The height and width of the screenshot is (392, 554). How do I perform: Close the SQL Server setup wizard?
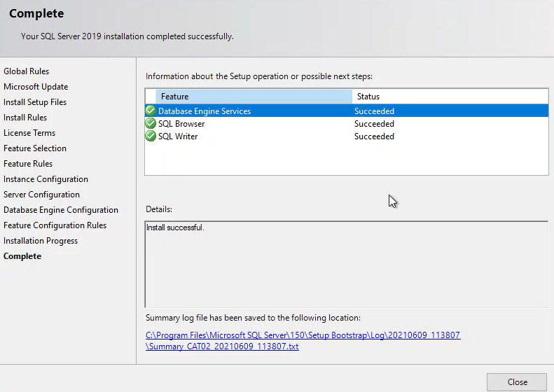(517, 381)
